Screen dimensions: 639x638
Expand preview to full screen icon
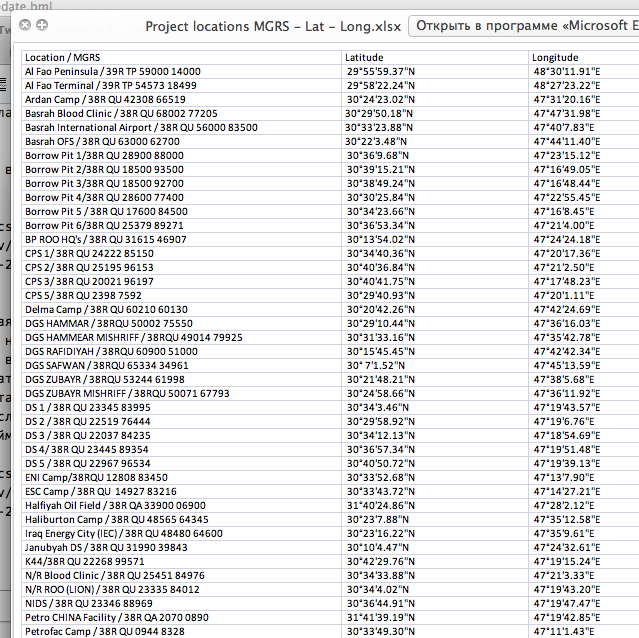42,25
